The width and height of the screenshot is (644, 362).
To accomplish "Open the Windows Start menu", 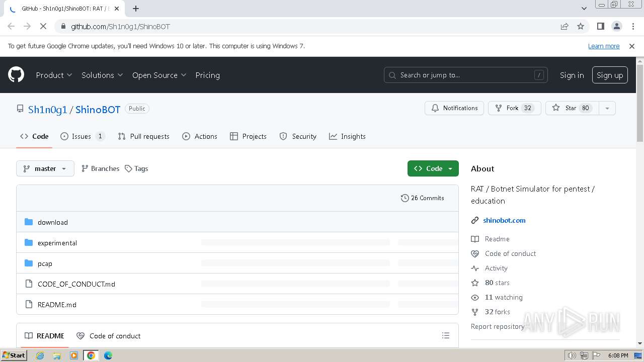I will pos(14,355).
